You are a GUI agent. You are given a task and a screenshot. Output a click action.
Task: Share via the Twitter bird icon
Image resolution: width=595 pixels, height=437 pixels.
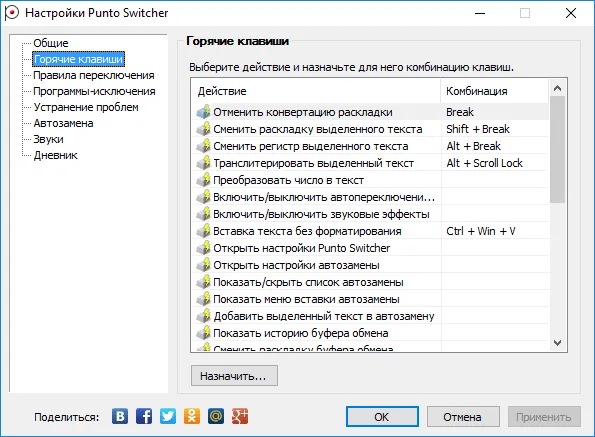(x=168, y=417)
